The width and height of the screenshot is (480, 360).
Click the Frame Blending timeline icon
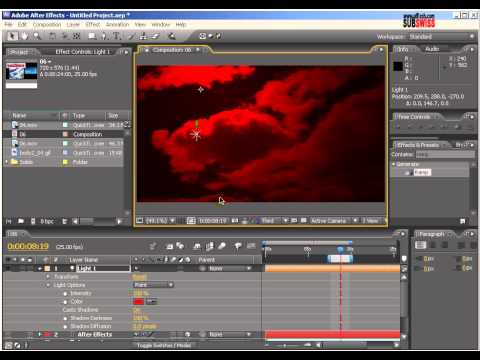(x=210, y=246)
